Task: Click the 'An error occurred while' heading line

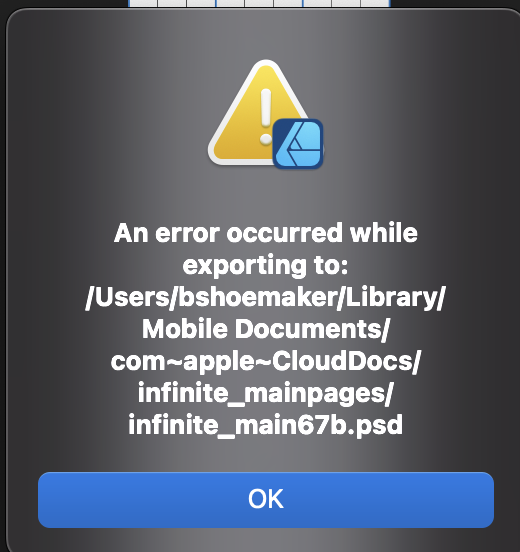Action: (x=266, y=233)
